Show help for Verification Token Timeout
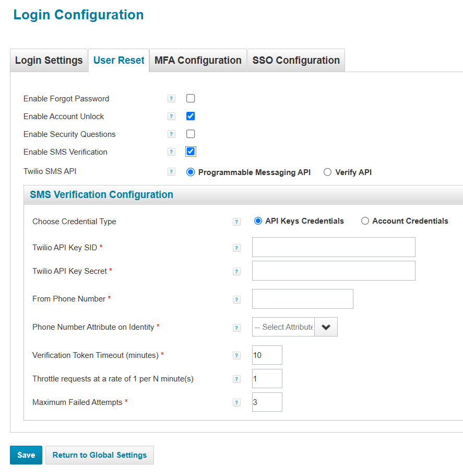463x476 pixels. [236, 355]
